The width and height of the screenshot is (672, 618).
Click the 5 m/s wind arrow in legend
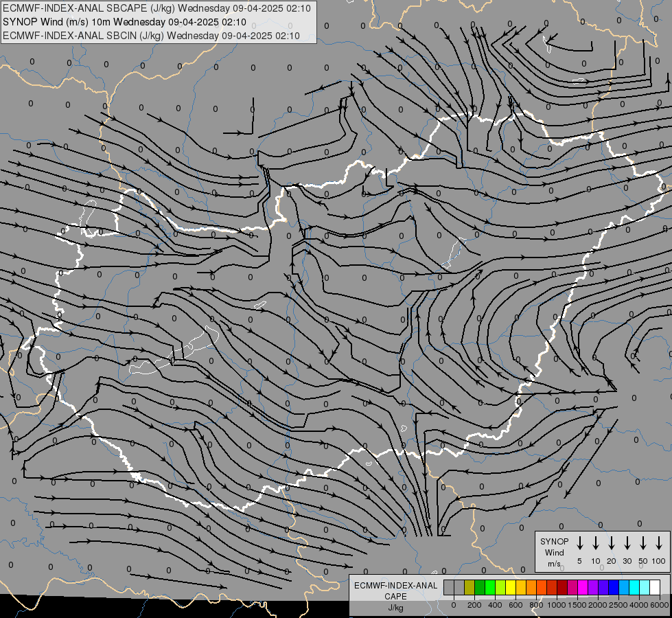click(579, 543)
